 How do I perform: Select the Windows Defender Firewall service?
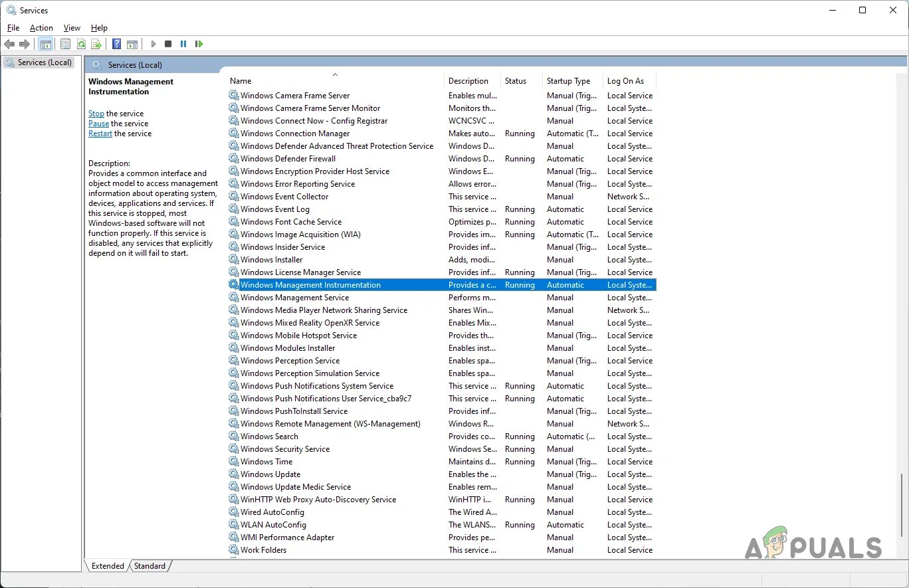(442, 159)
